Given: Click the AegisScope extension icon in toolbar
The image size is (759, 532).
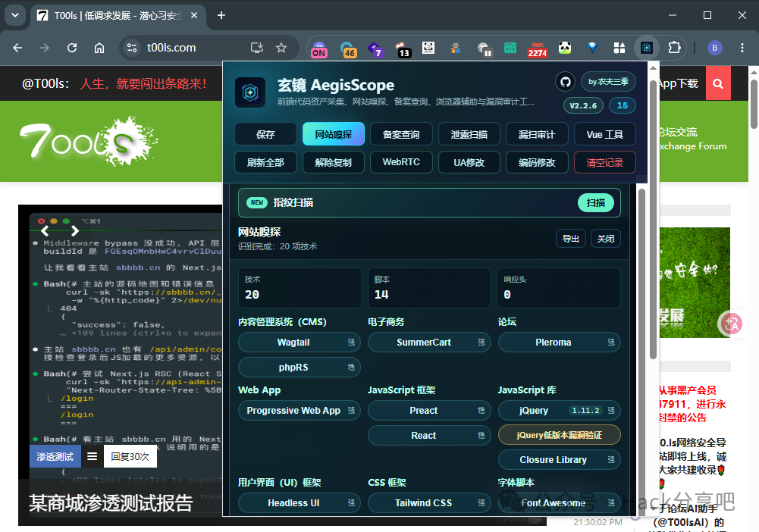Looking at the screenshot, I should [x=647, y=48].
